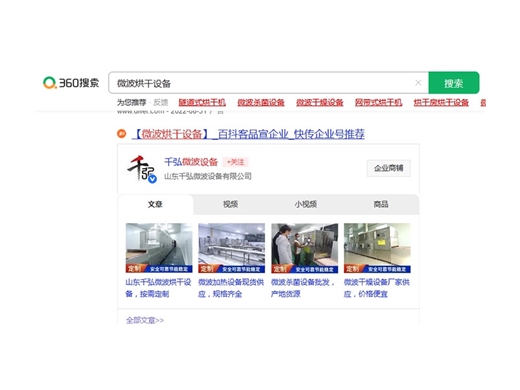520x390 pixels.
Task: Click the blue verified badge on logo
Action: tap(152, 179)
